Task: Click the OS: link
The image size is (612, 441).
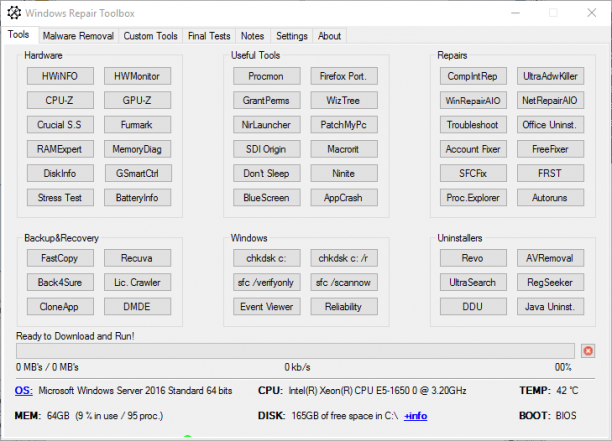Action: click(x=23, y=390)
